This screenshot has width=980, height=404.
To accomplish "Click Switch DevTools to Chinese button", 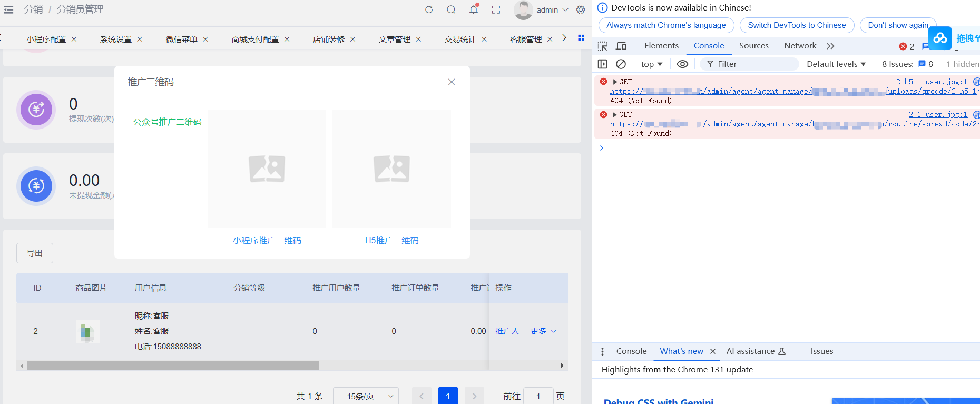I will [x=797, y=25].
